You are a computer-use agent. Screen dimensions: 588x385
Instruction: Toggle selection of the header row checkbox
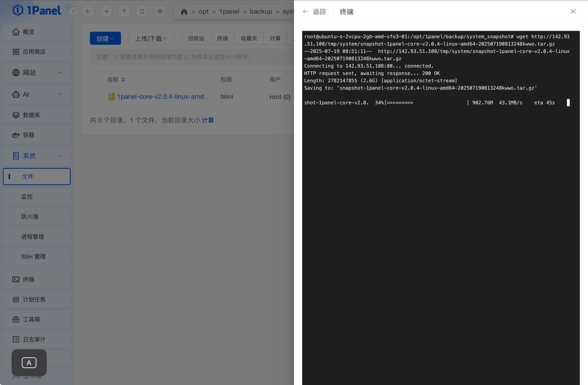(x=98, y=79)
